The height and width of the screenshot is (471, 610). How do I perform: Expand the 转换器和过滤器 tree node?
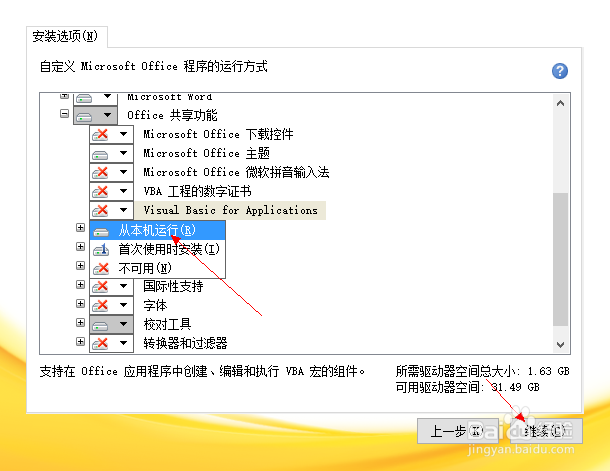(x=81, y=342)
